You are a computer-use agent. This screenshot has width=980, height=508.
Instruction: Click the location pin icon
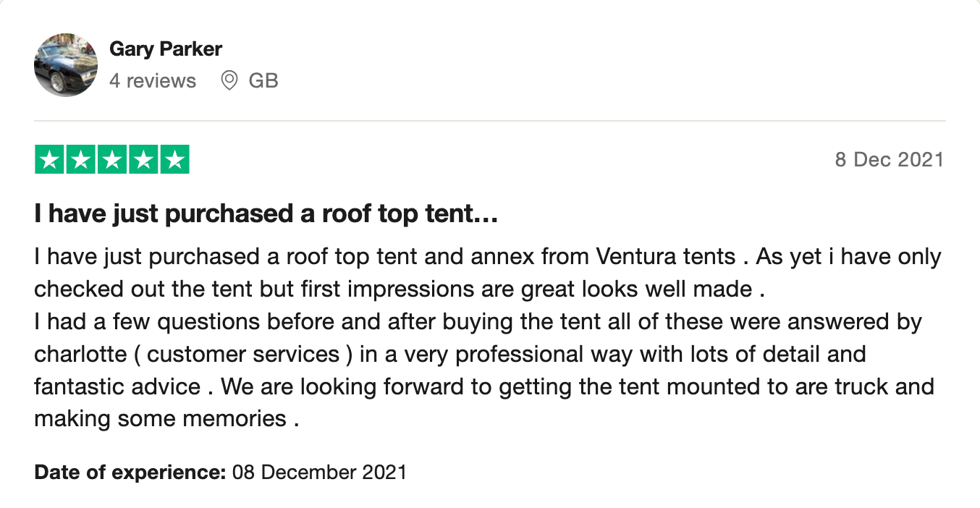pyautogui.click(x=229, y=80)
